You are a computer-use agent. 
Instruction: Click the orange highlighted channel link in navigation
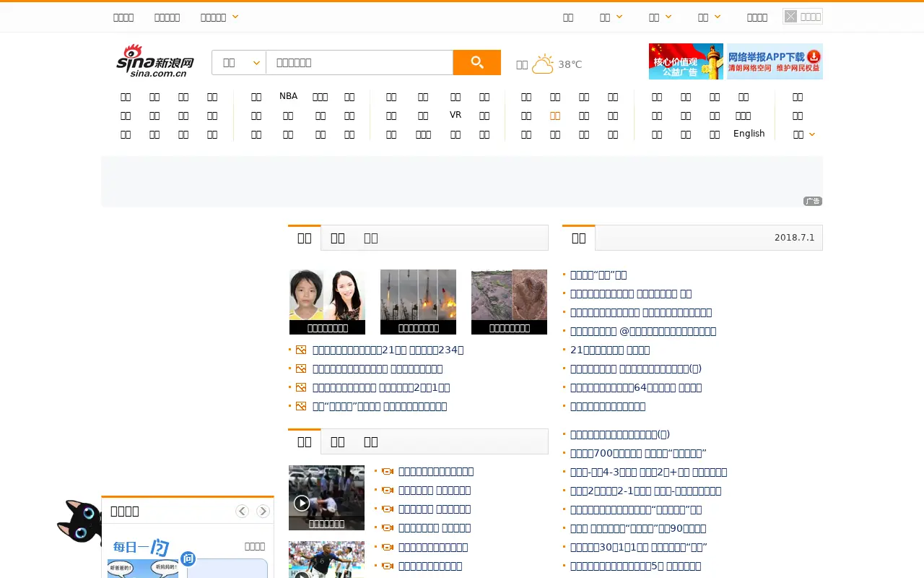pyautogui.click(x=555, y=116)
